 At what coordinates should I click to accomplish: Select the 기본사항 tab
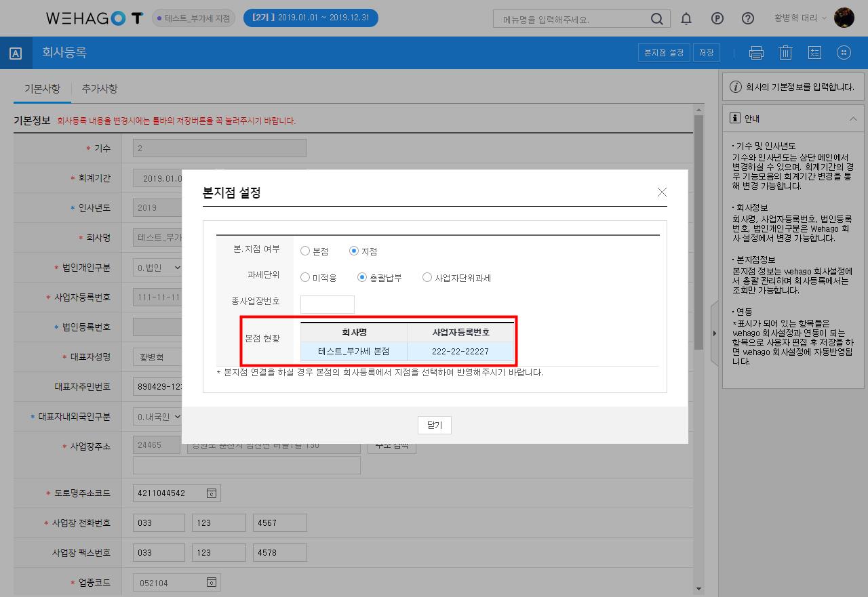tap(42, 89)
